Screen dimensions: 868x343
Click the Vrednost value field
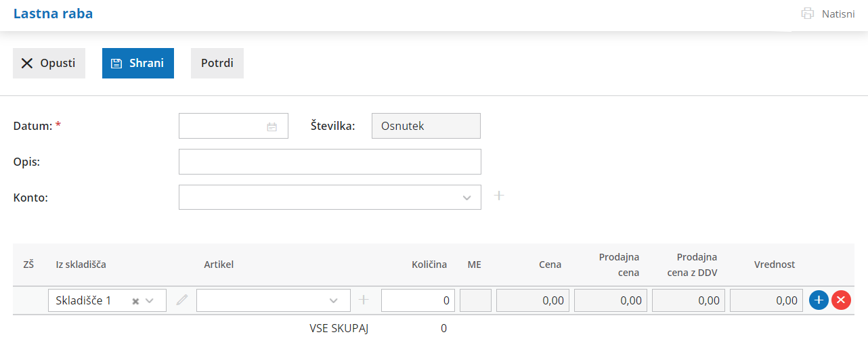tap(766, 300)
